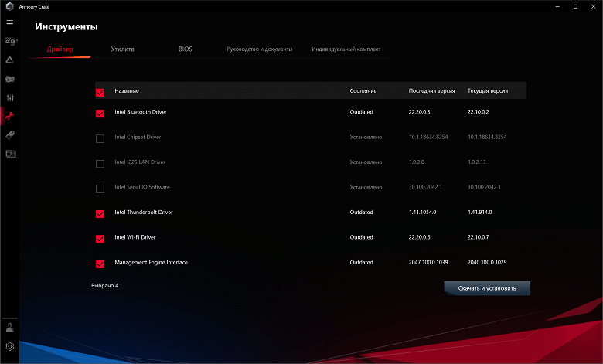
Task: Click the Инструменты page heading
Action: [66, 26]
